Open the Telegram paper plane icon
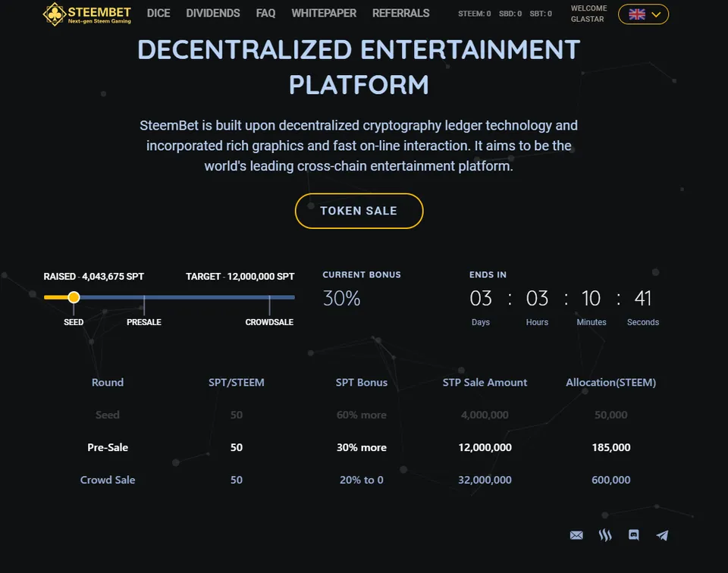 click(663, 535)
